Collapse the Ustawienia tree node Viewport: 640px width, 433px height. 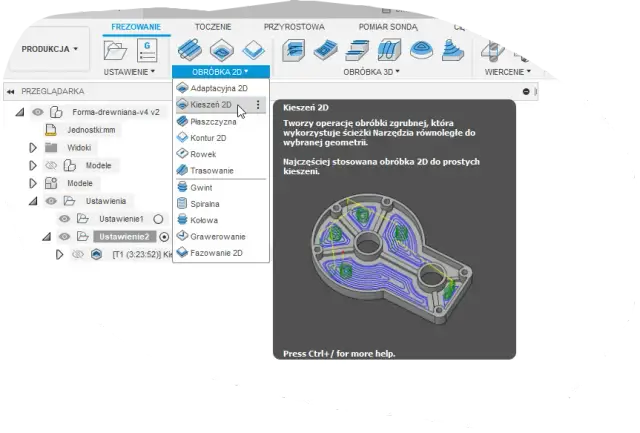point(33,201)
